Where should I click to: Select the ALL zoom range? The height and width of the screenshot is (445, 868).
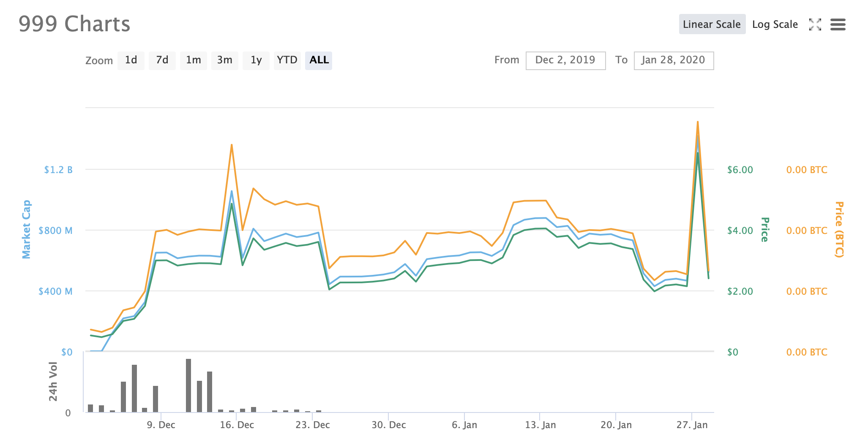click(319, 60)
